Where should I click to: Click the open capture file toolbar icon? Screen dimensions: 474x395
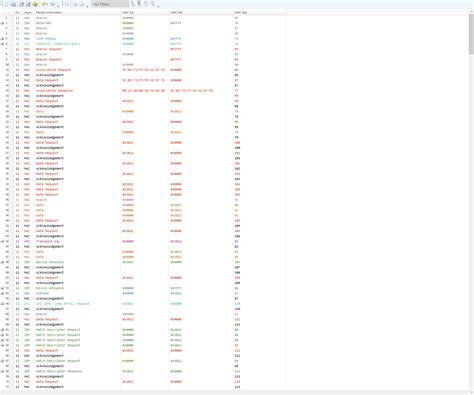[x=6, y=4]
